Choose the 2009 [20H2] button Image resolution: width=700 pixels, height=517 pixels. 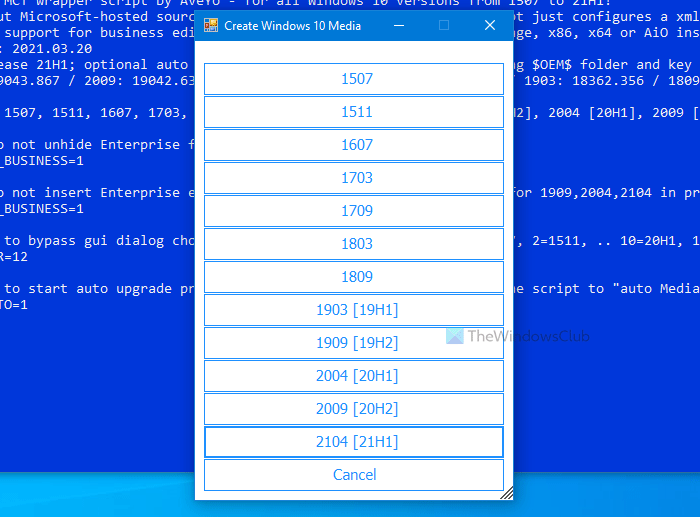point(354,409)
